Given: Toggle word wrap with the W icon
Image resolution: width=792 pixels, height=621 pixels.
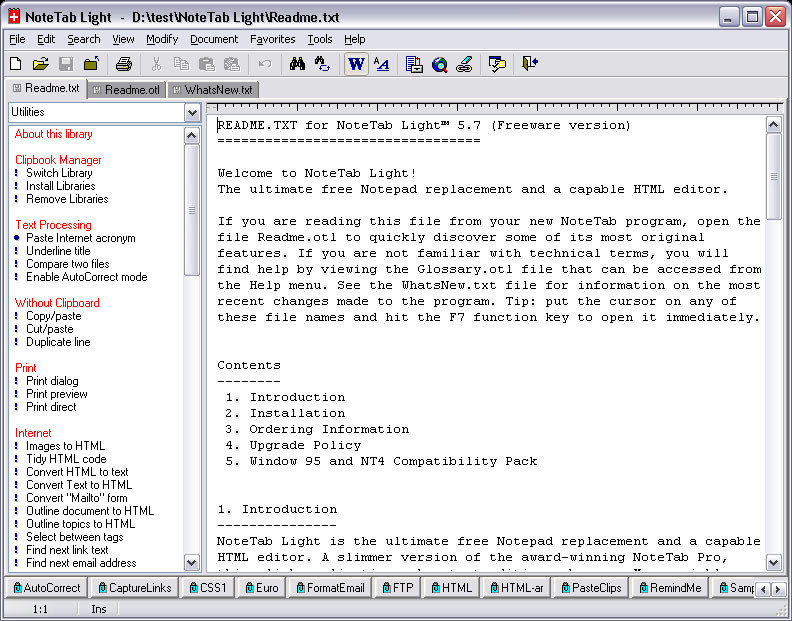Looking at the screenshot, I should [356, 64].
